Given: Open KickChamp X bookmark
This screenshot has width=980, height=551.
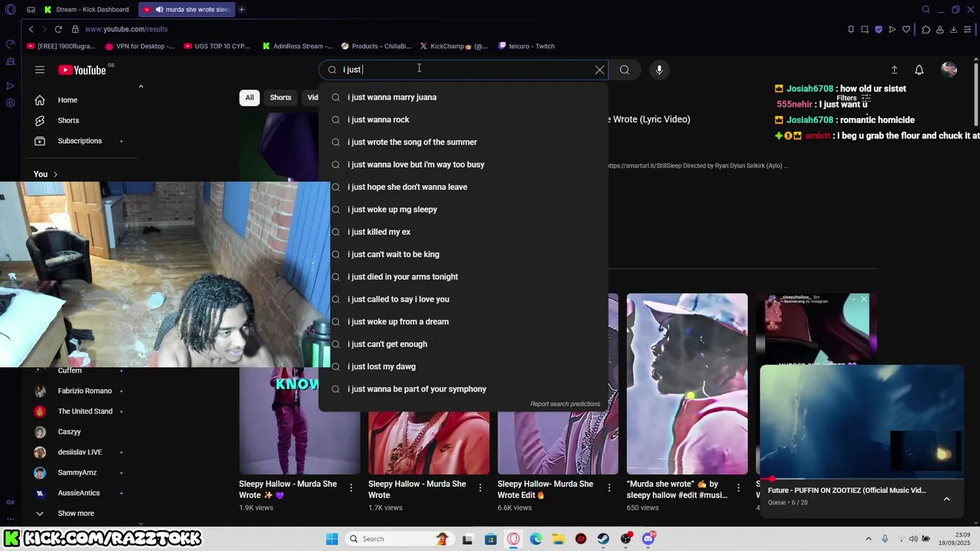Looking at the screenshot, I should tap(453, 46).
